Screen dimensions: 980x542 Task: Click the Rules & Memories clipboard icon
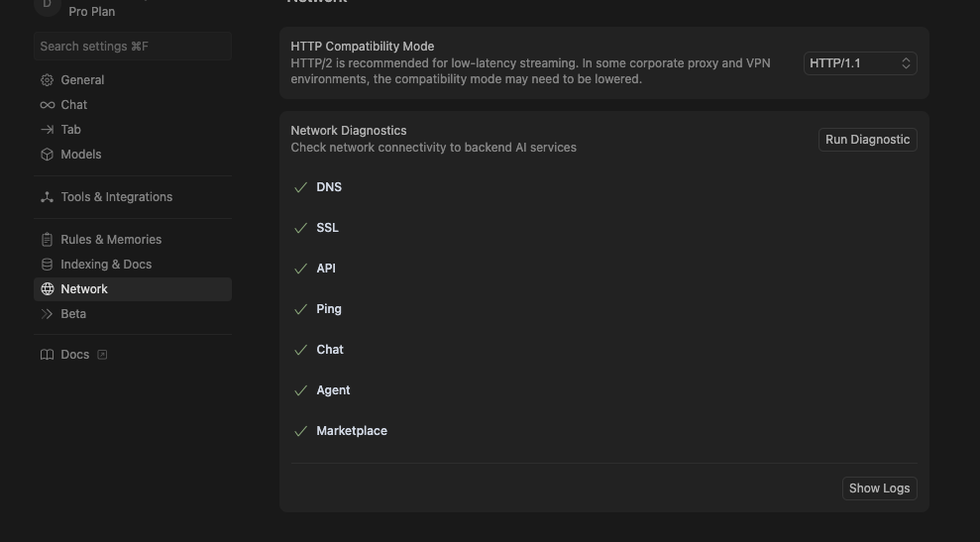[47, 240]
